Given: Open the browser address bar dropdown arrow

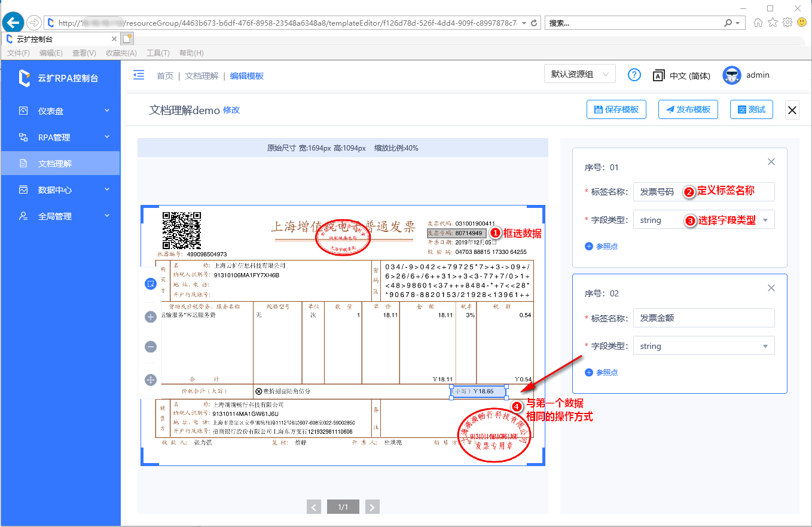Looking at the screenshot, I should pyautogui.click(x=524, y=23).
